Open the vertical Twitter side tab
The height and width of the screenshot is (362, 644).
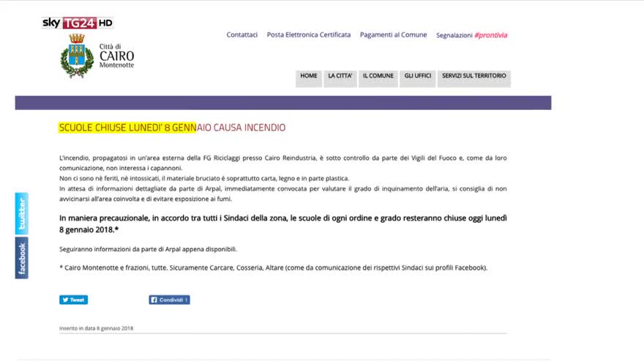pyautogui.click(x=21, y=214)
